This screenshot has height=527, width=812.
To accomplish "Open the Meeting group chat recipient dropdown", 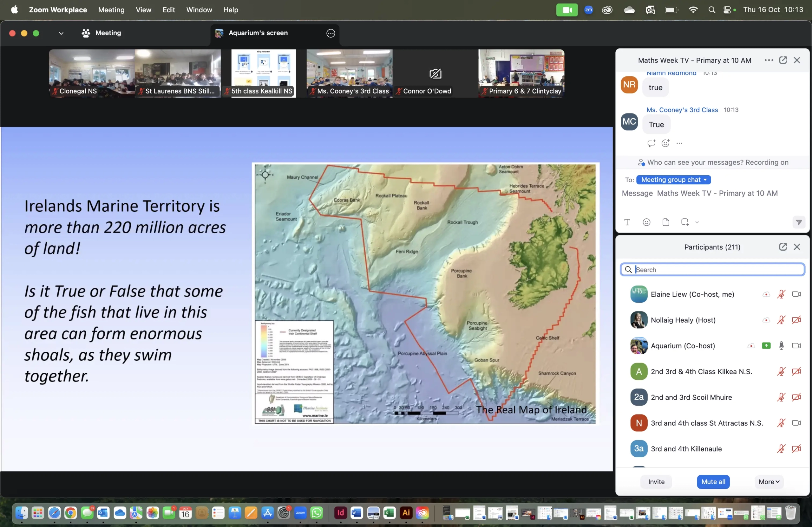I will [673, 180].
